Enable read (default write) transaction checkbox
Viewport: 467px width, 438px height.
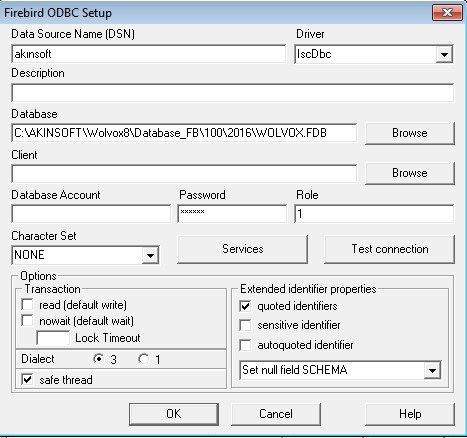(x=27, y=305)
